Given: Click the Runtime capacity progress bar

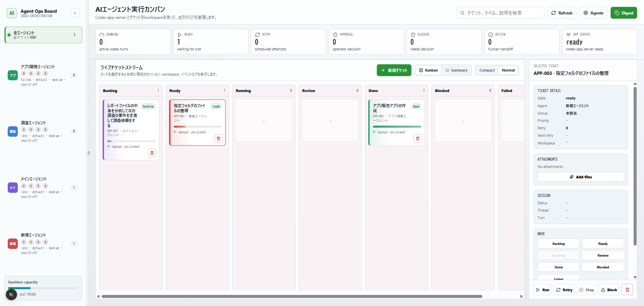Looking at the screenshot, I should tap(43, 288).
